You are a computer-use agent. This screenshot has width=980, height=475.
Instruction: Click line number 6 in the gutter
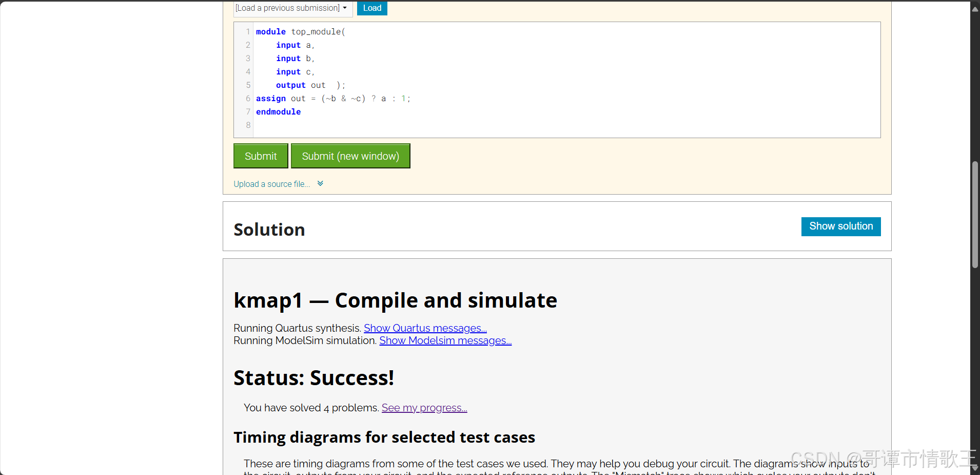248,99
